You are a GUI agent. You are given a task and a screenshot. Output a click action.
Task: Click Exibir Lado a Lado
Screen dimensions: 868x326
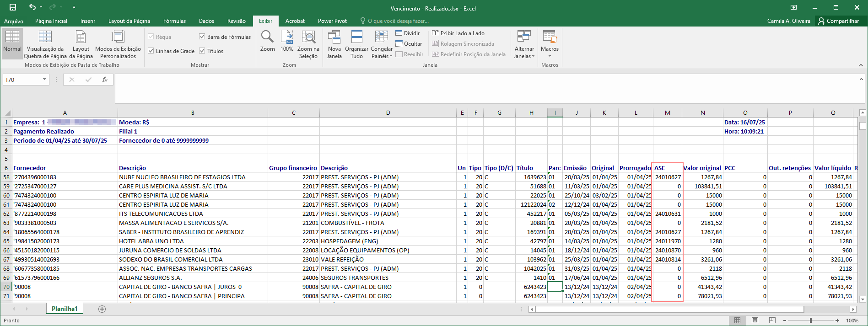click(458, 33)
